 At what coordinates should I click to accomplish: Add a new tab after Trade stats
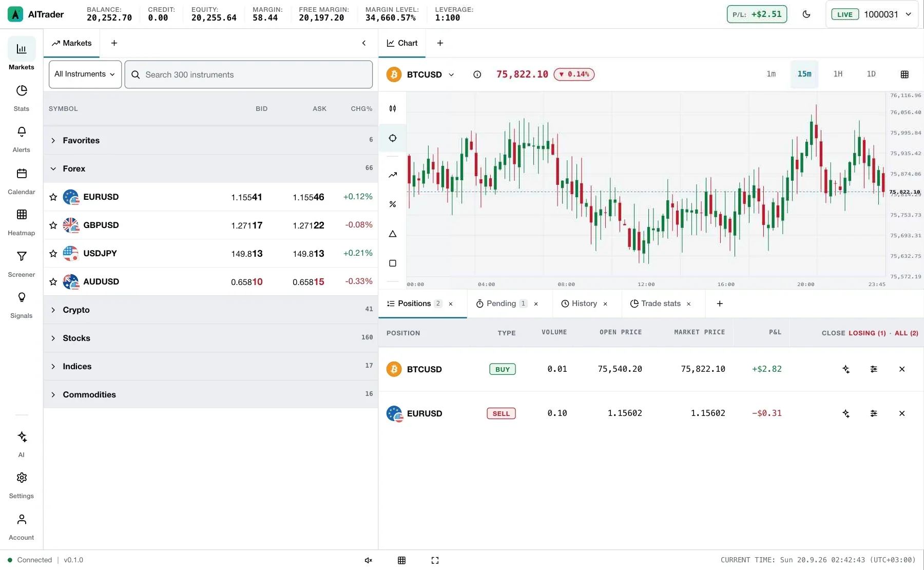click(720, 303)
